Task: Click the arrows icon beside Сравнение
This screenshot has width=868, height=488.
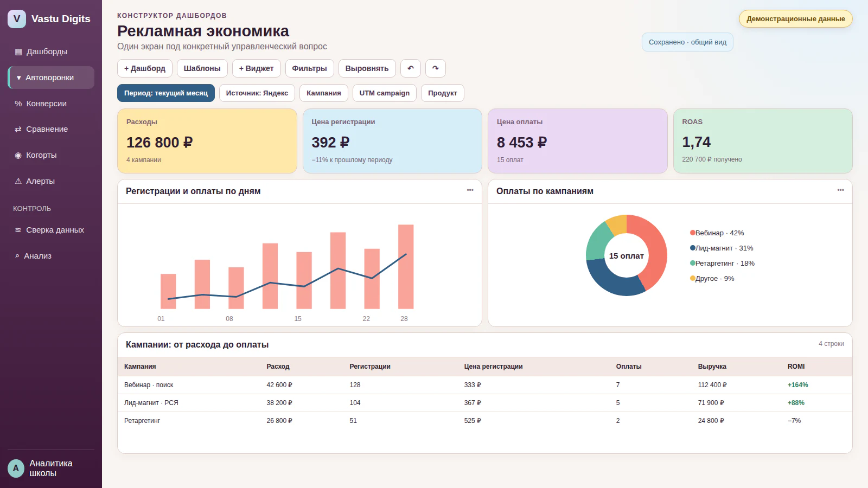Action: [x=18, y=129]
